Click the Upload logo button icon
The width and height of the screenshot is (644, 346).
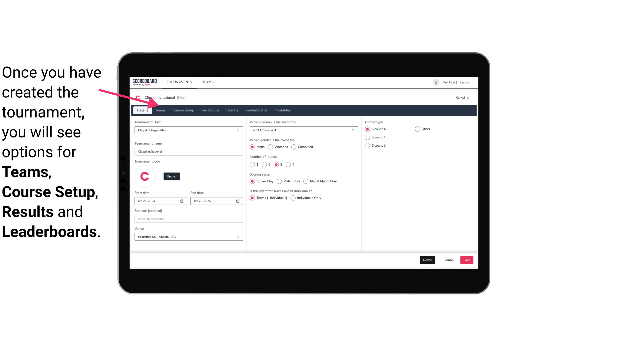coord(172,176)
